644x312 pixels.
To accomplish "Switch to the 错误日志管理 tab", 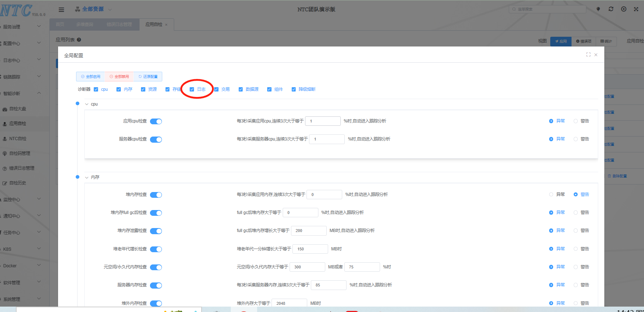I will coord(119,24).
